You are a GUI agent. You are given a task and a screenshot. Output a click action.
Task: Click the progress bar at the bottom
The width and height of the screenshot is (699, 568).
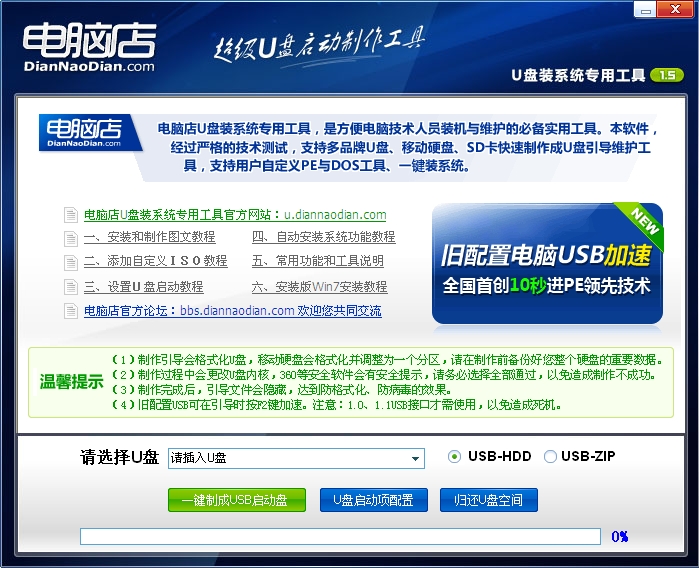341,536
